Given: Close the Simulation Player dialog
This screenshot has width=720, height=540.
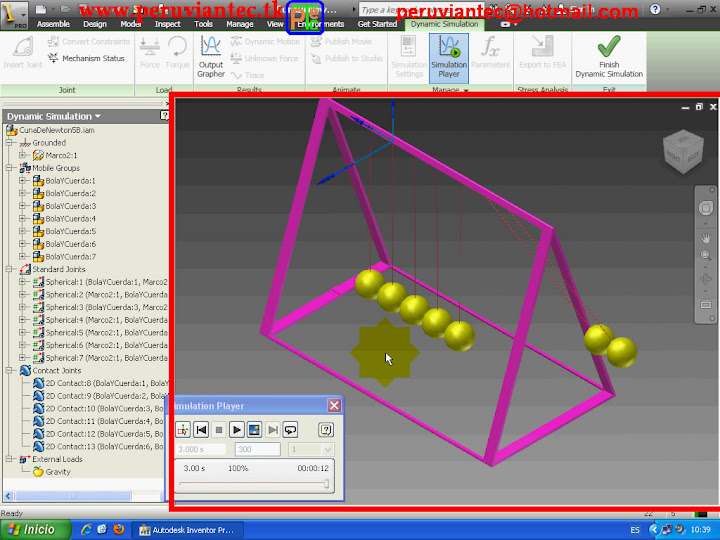Looking at the screenshot, I should point(334,405).
